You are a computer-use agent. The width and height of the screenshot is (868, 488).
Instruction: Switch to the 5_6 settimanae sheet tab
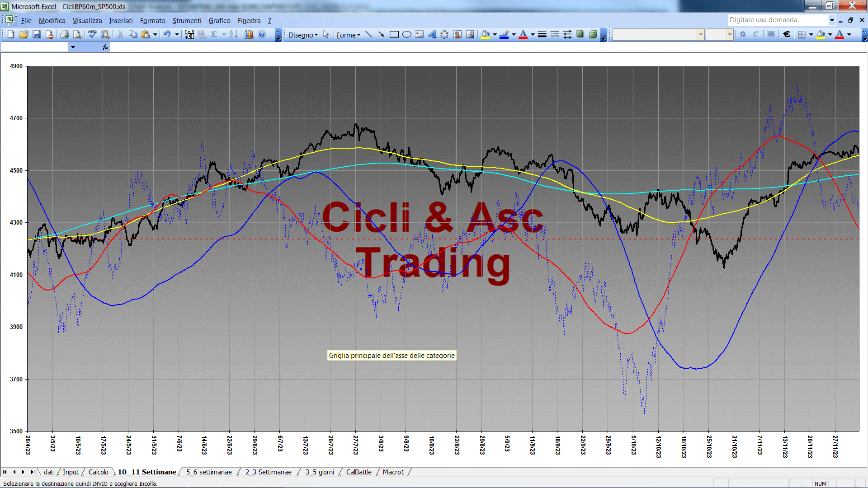tap(209, 472)
